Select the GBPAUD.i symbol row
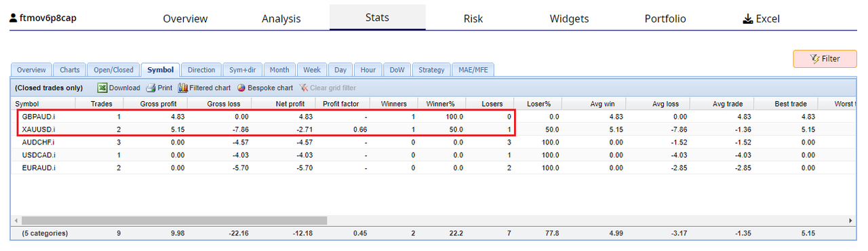868x251 pixels. [x=434, y=117]
